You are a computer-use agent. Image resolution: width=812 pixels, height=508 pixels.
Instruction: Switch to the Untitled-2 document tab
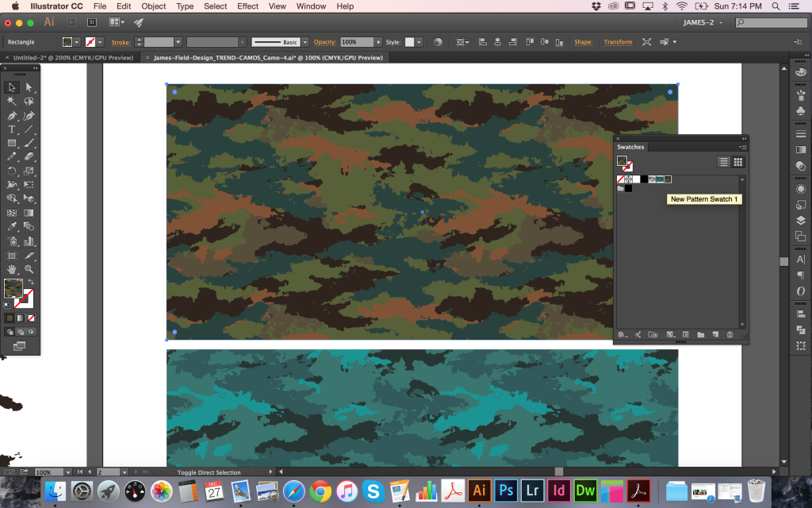tap(73, 57)
